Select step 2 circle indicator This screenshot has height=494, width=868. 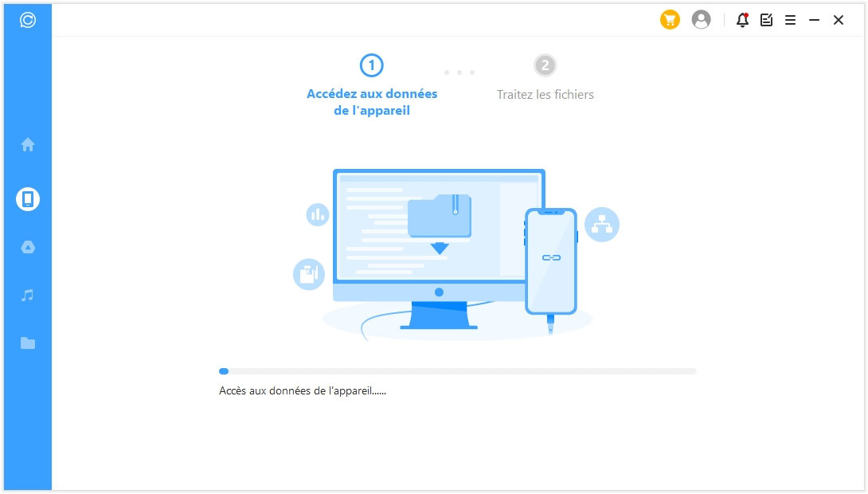pyautogui.click(x=545, y=65)
